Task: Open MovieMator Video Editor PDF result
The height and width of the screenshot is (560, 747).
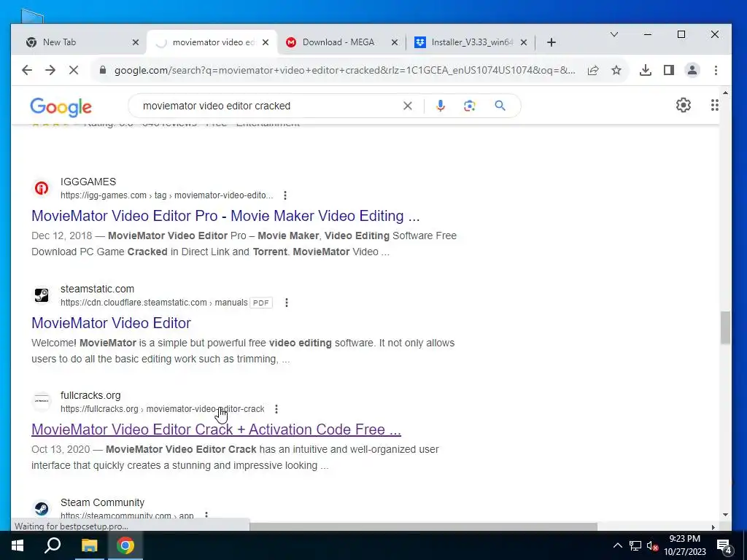Action: (111, 323)
